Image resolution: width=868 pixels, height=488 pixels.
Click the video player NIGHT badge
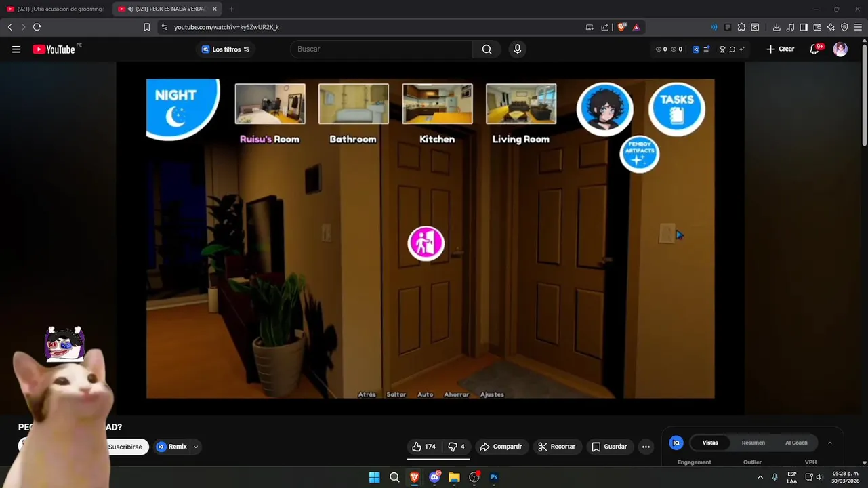click(x=183, y=108)
